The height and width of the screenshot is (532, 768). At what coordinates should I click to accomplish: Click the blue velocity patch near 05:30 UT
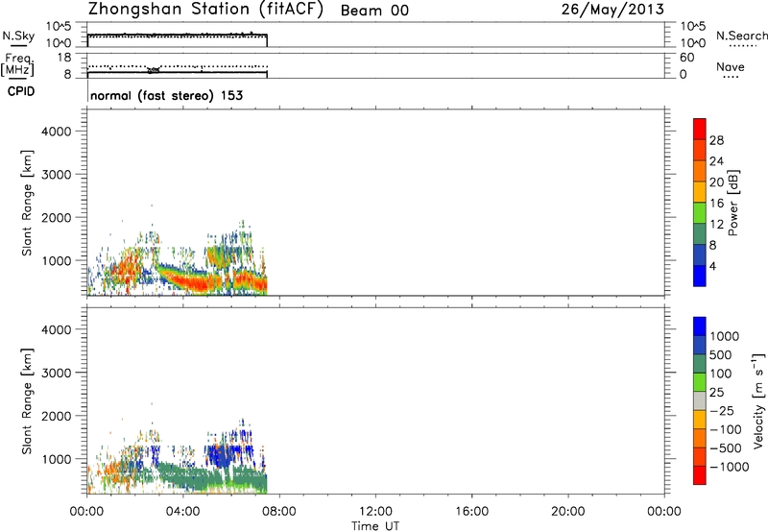[221, 455]
